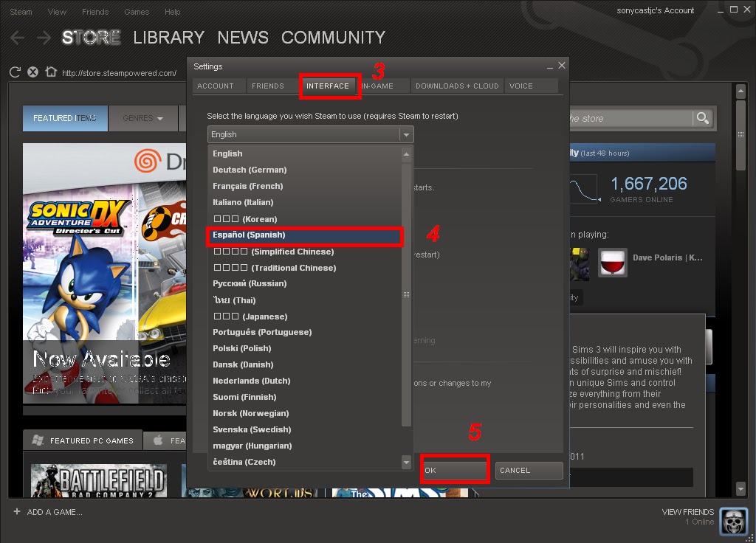Select Traditional Chinese language

click(x=304, y=267)
